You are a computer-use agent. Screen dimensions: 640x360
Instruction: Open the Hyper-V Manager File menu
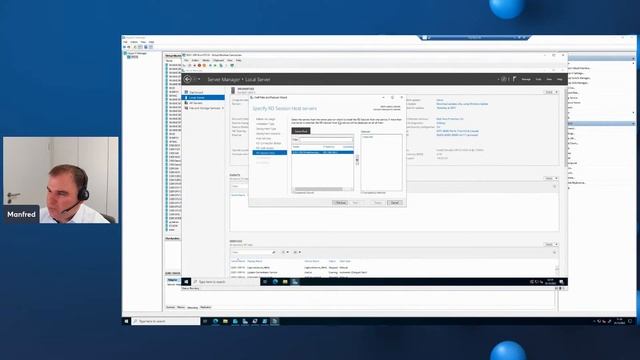(126, 42)
